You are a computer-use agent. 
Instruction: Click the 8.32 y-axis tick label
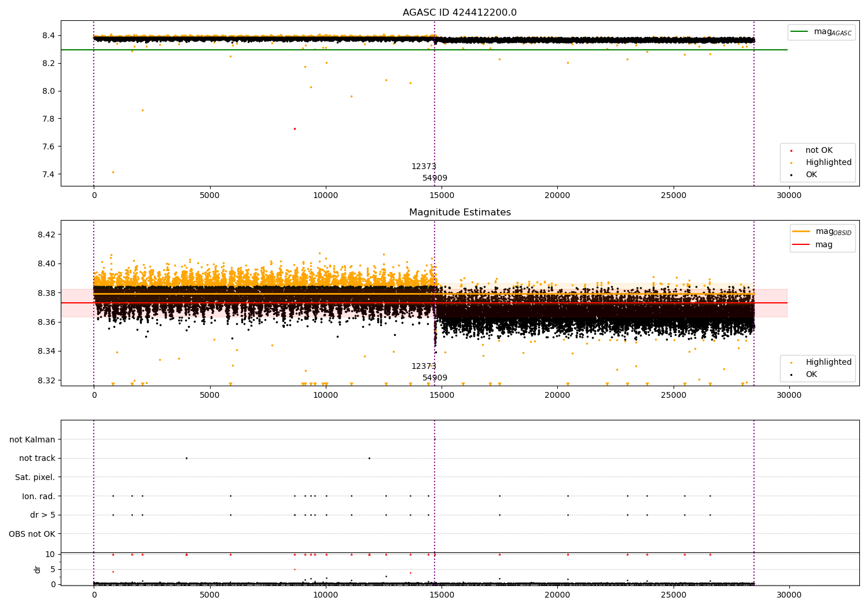pyautogui.click(x=46, y=380)
